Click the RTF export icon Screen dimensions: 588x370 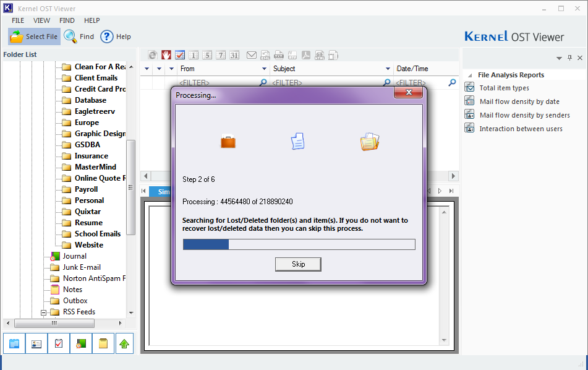pos(292,55)
